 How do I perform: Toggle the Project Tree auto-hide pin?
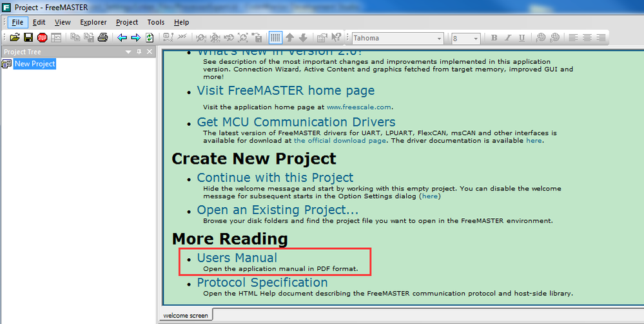point(139,52)
